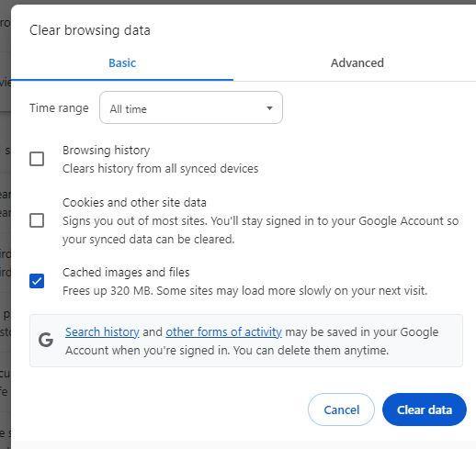Click the Frees up 320 MB description
This screenshot has height=449, width=476.
click(x=244, y=291)
